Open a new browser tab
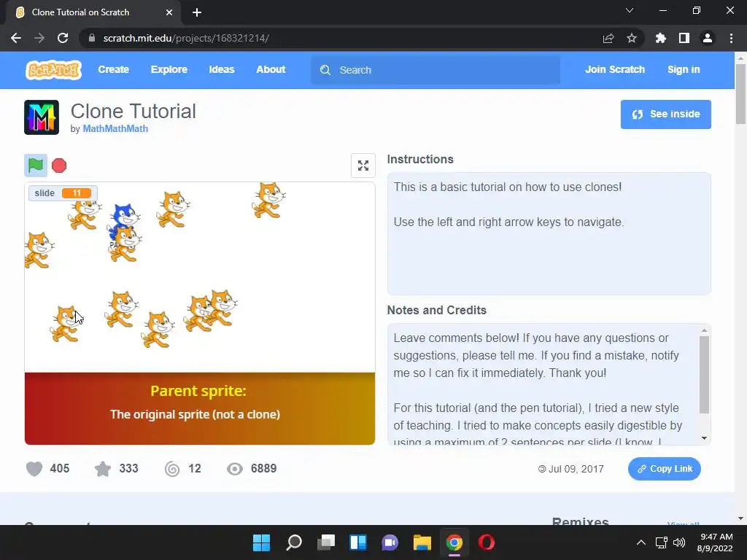This screenshot has height=560, width=747. 197,13
